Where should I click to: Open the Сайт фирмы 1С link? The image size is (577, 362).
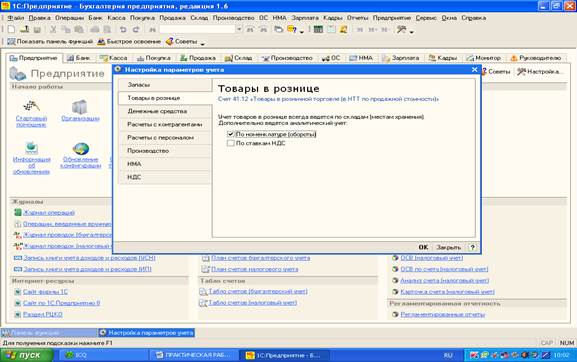[45, 292]
